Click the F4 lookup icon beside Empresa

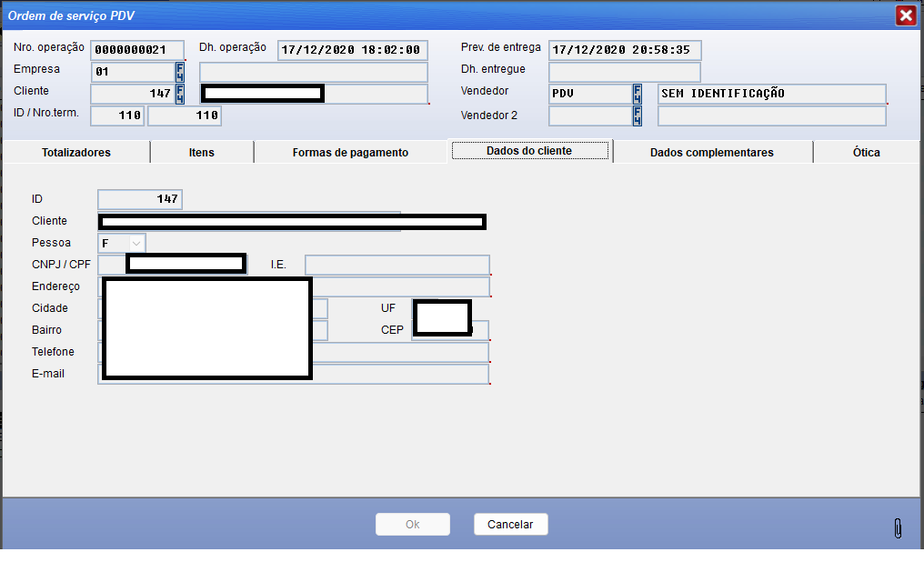pos(179,72)
